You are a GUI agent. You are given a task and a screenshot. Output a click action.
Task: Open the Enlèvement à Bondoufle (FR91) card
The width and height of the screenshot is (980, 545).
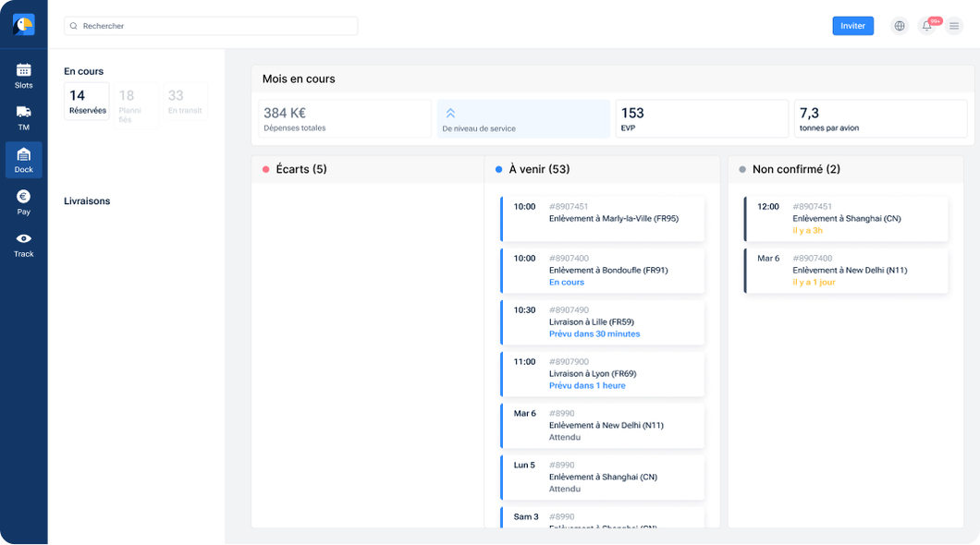(603, 271)
